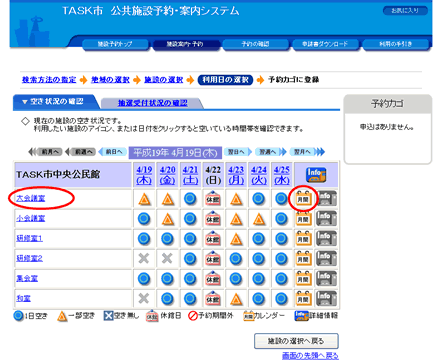The width and height of the screenshot is (440, 362).
Task: Click triangle icon for 小会議室 on 4/24
Action: (x=259, y=219)
